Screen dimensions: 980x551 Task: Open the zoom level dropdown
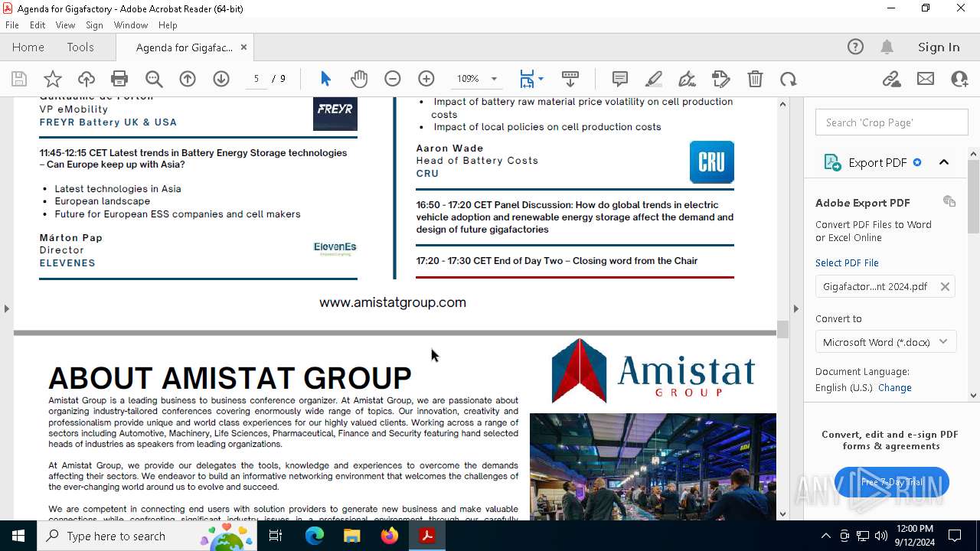[494, 79]
